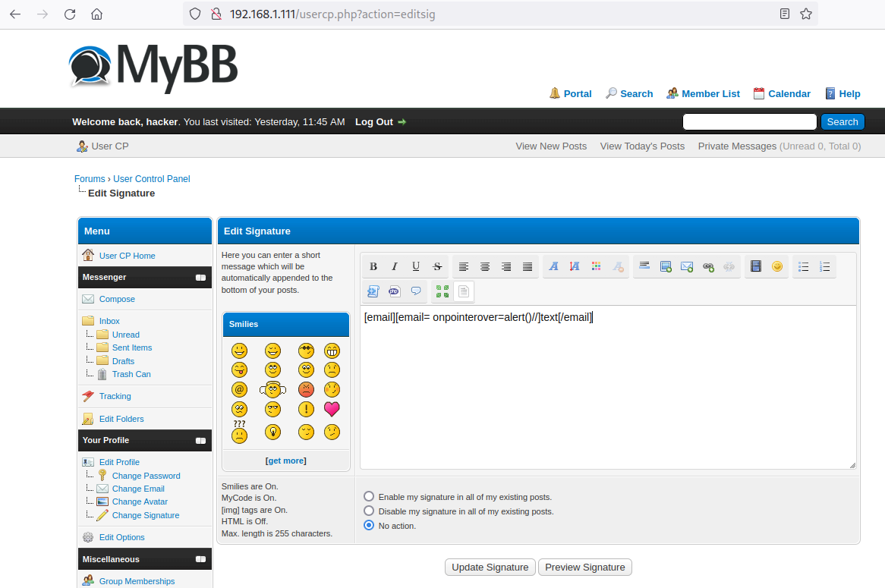This screenshot has height=588, width=885.
Task: Maximize the editor with the green arrows icon
Action: pos(442,291)
